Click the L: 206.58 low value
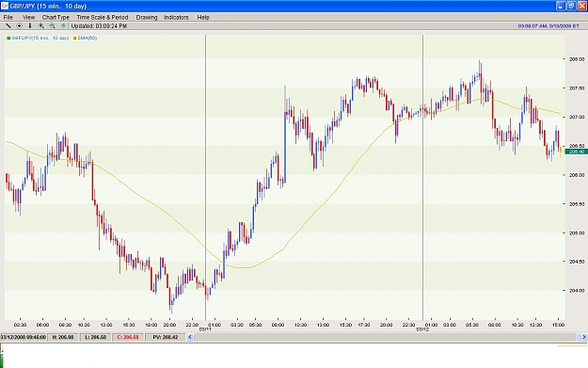588x368 pixels. (95, 337)
